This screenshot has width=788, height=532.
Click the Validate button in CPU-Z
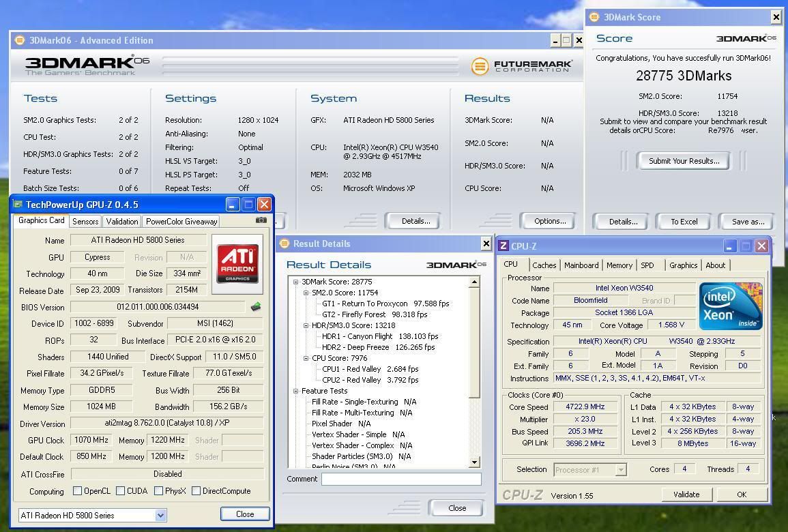[686, 494]
